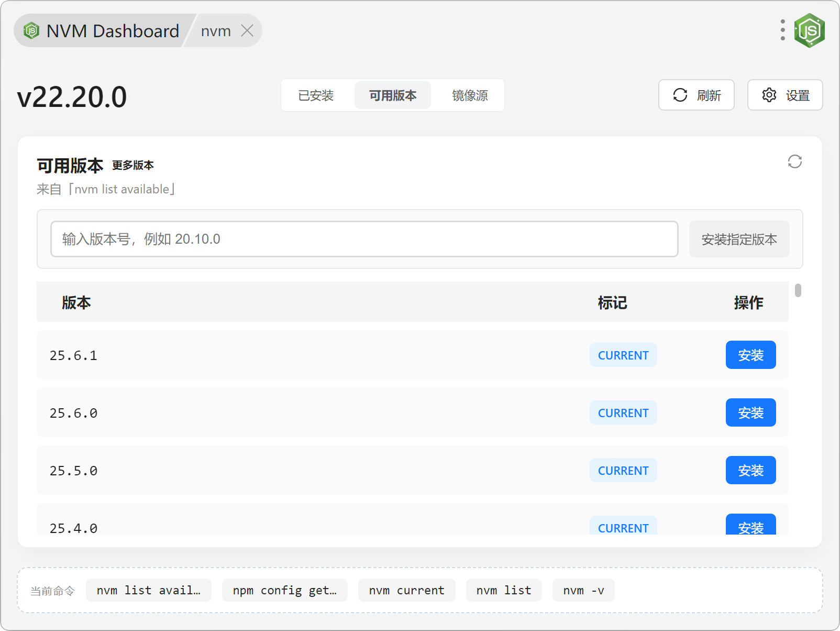The height and width of the screenshot is (631, 840).
Task: Switch to the 镜像源 tab
Action: pyautogui.click(x=470, y=95)
